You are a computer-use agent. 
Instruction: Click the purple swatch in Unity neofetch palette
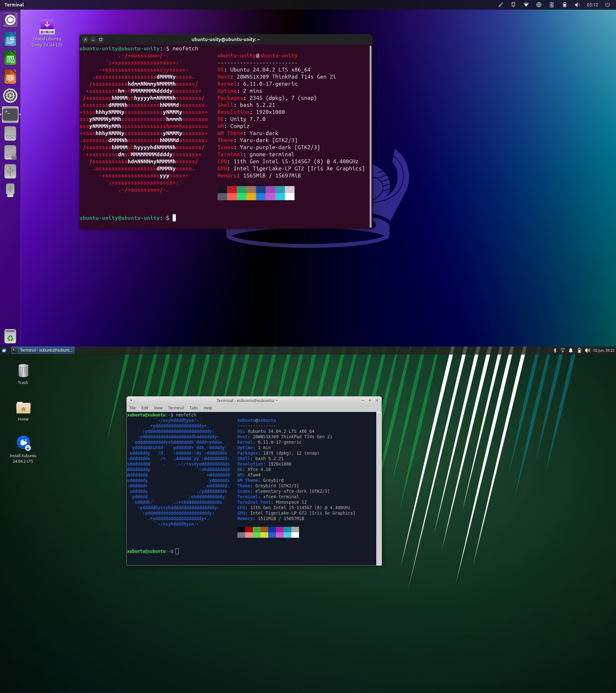270,190
